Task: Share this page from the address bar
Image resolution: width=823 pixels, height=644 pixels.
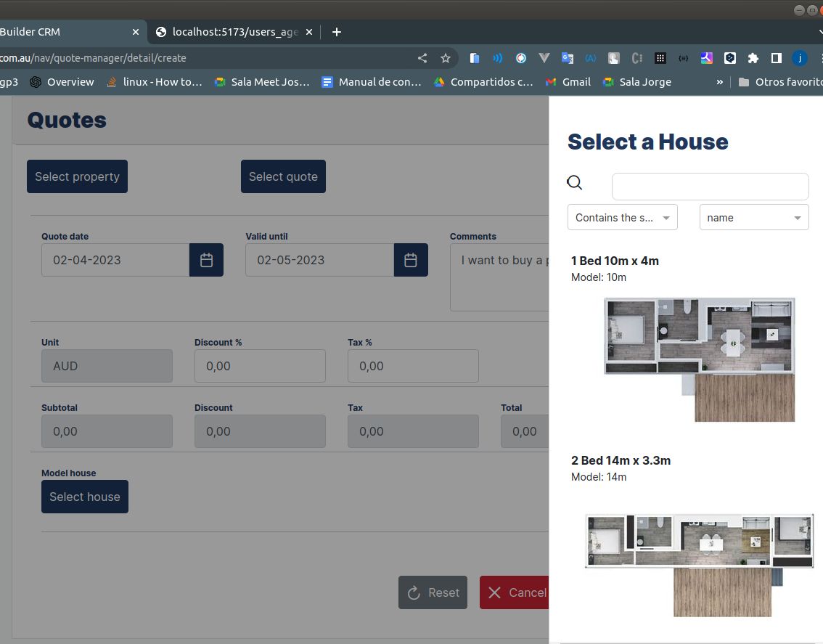Action: click(x=422, y=58)
